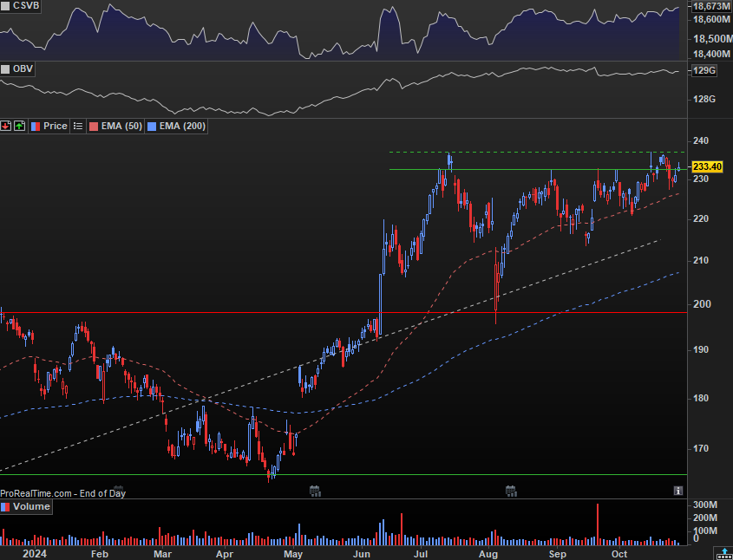Click the Apr label on the time axis
Image resolution: width=733 pixels, height=560 pixels.
225,554
